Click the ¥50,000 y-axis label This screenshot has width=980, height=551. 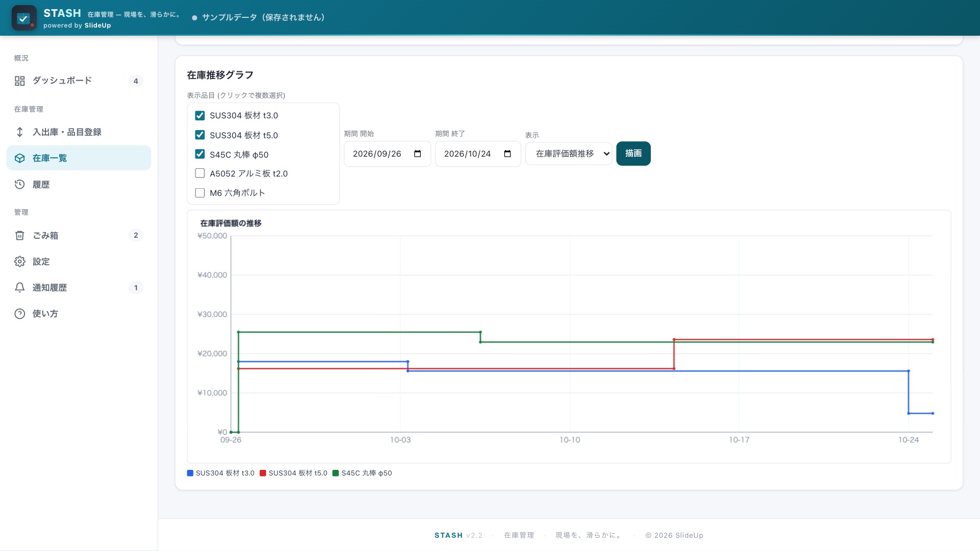pos(212,236)
